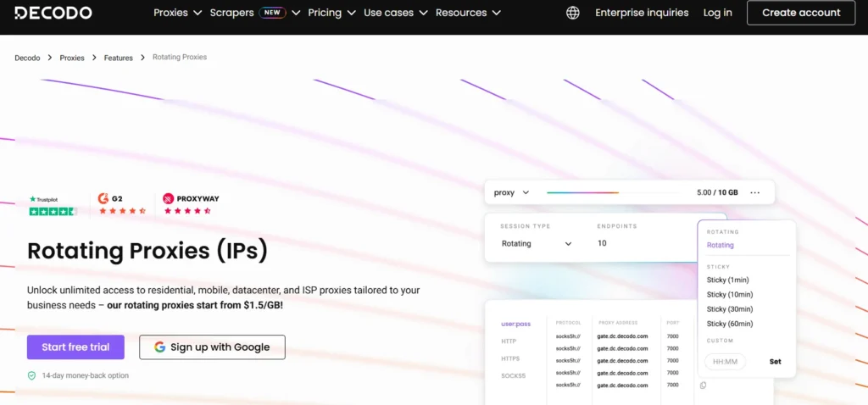Viewport: 868px width, 405px height.
Task: Click the endpoints value 10
Action: coord(602,243)
